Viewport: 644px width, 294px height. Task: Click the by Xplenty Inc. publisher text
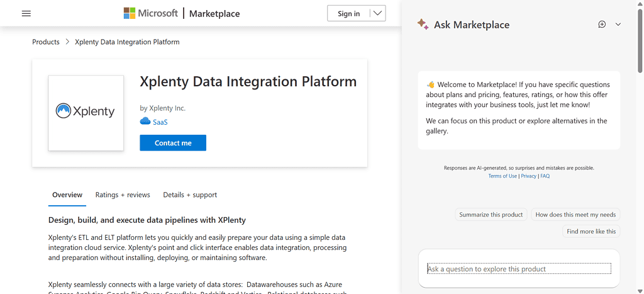(163, 108)
